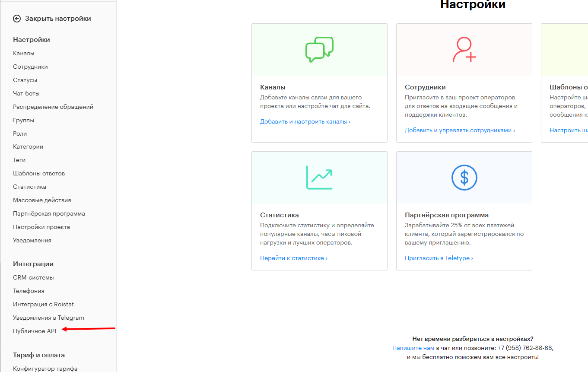Click the Напишите нам chat link
This screenshot has width=588, height=372.
413,348
